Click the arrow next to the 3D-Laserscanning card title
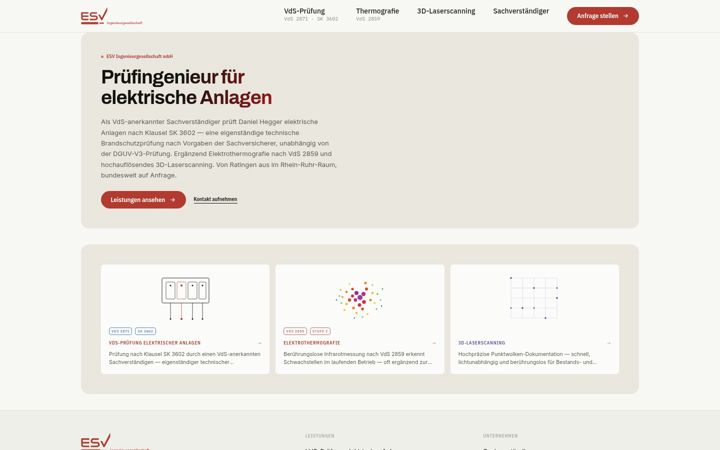Viewport: 720px width, 450px height. pyautogui.click(x=609, y=343)
